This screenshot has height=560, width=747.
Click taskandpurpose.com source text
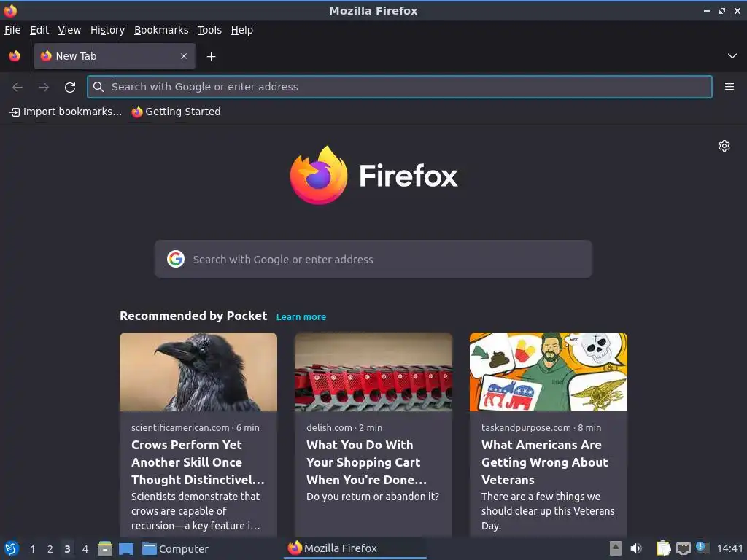click(526, 427)
